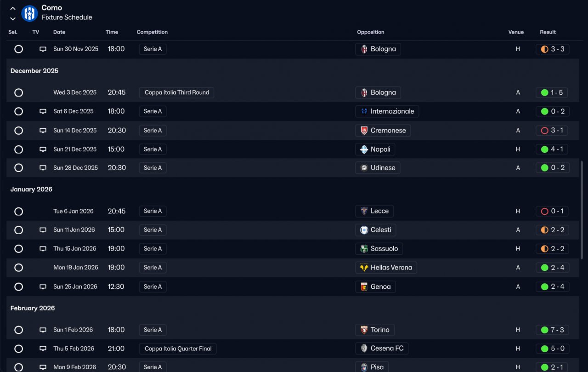Click the Napoli club badge
The width and height of the screenshot is (588, 372).
[x=364, y=149]
